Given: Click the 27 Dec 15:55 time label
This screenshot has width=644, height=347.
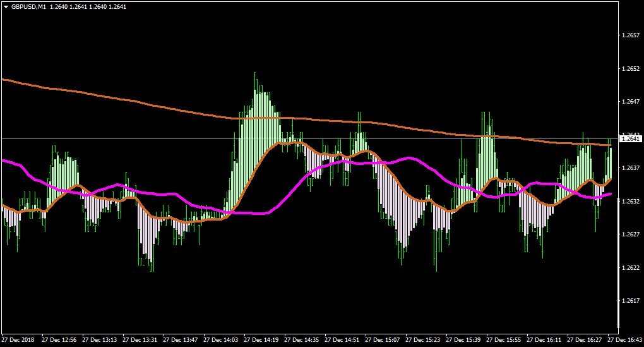Looking at the screenshot, I should tap(504, 340).
